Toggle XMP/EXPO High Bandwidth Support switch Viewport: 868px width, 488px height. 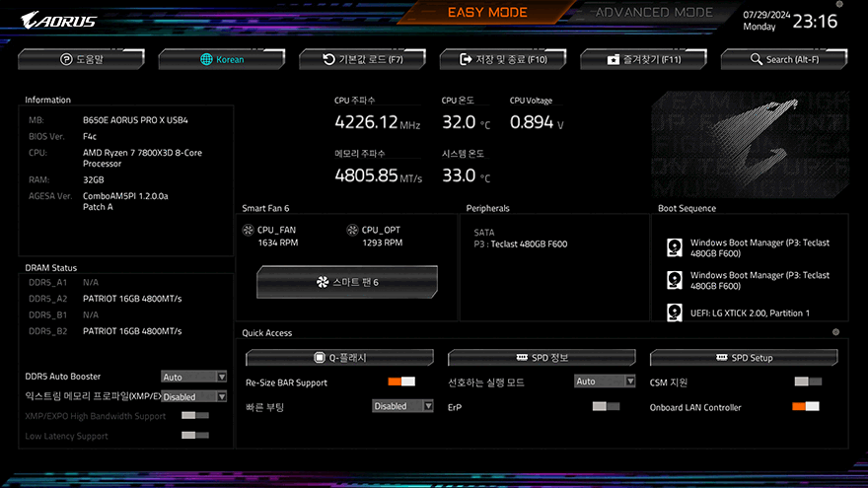pos(195,415)
